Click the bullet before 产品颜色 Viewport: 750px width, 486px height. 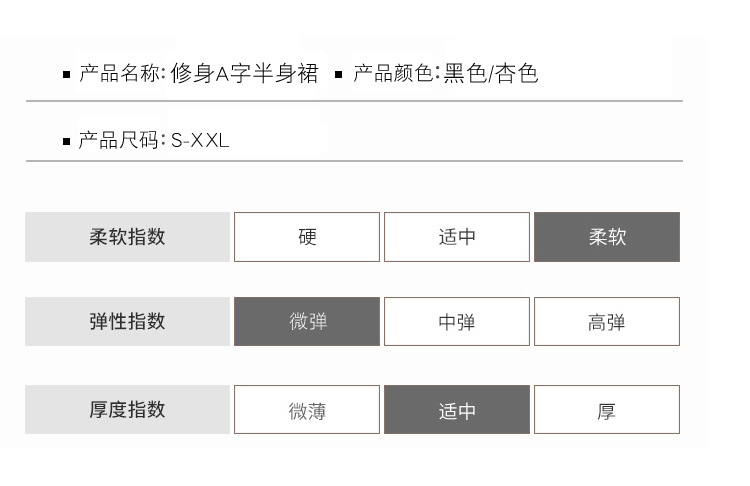click(x=339, y=75)
